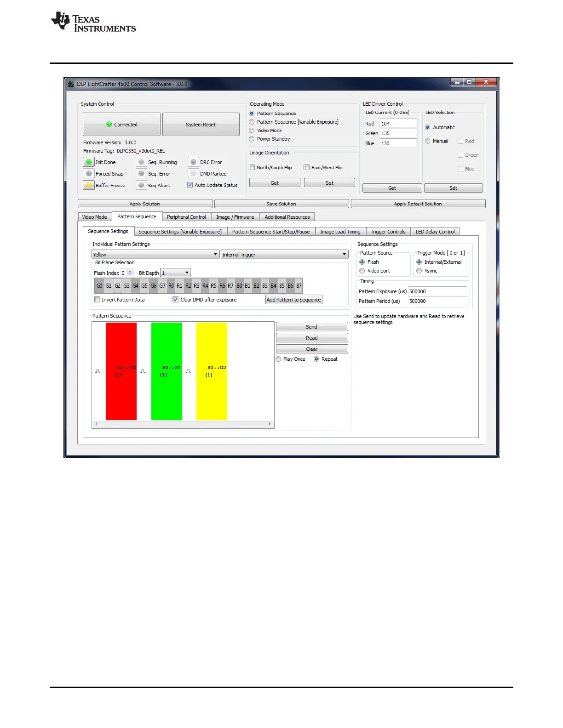This screenshot has width=563, height=728.
Task: Open the Bit Depth dropdown
Action: (175, 273)
